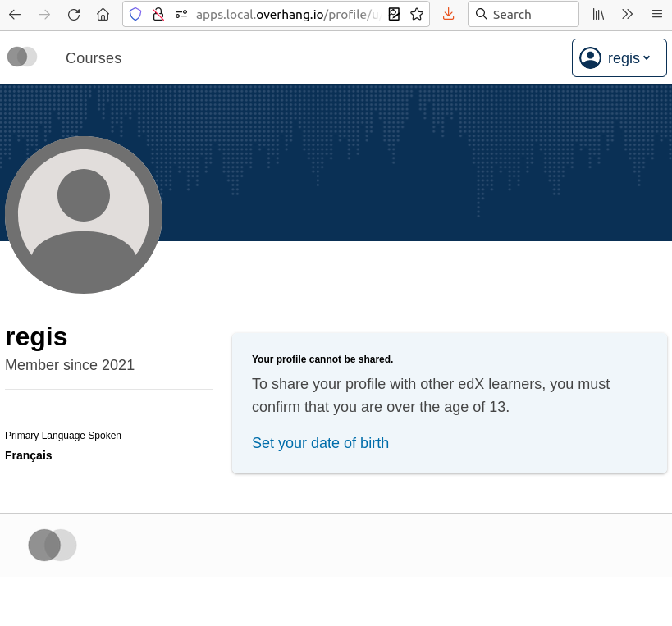
Task: Open the regis account dropdown
Action: pos(619,57)
